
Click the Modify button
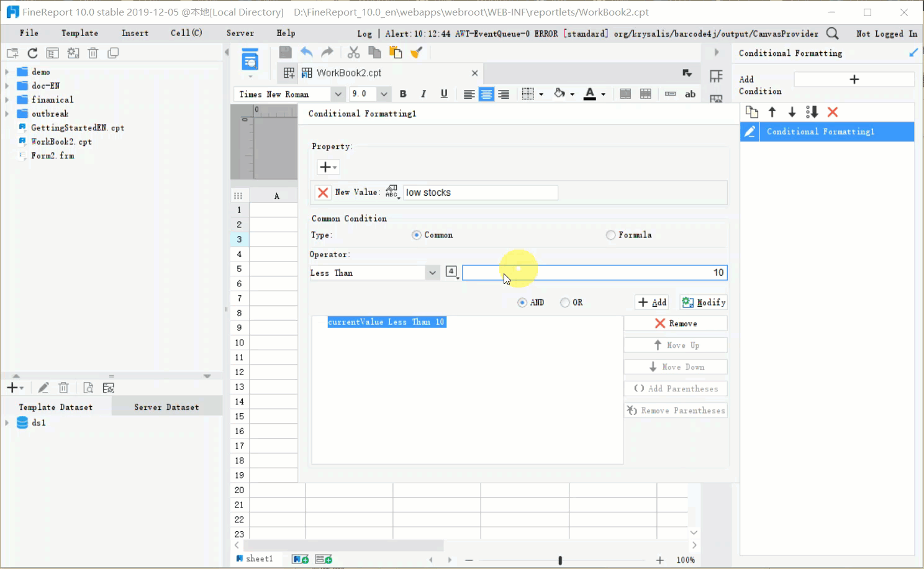704,303
